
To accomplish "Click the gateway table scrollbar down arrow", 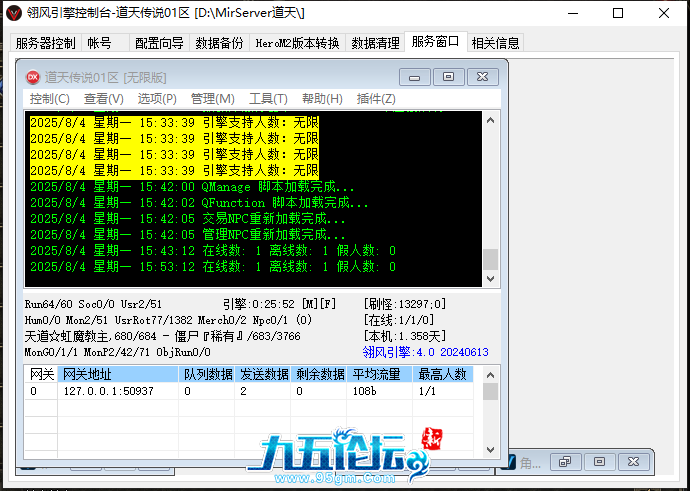I will pos(491,450).
